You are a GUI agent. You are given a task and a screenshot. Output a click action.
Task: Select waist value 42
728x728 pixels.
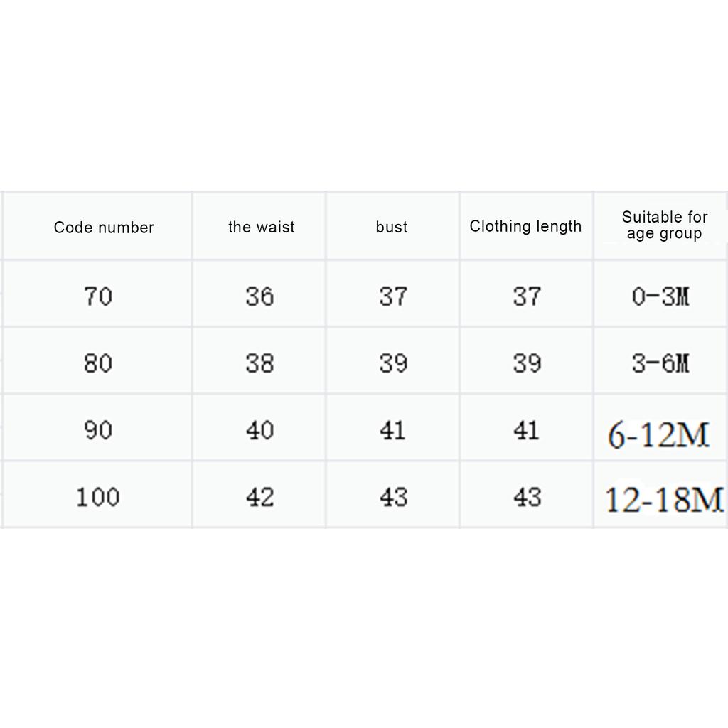(259, 497)
